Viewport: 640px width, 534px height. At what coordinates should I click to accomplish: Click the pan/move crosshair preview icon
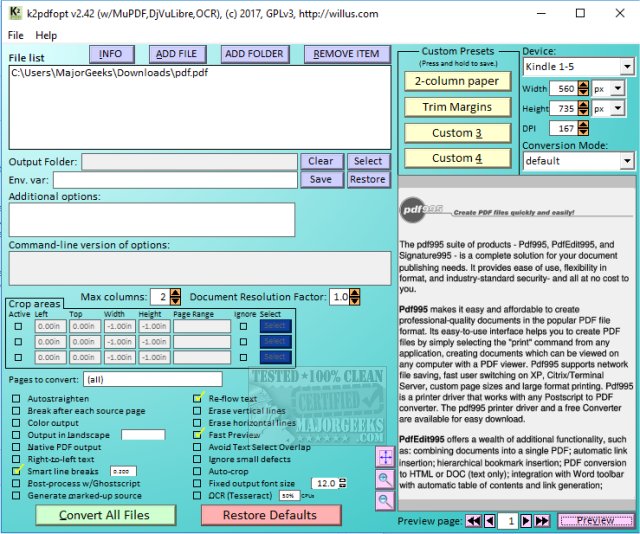(385, 457)
